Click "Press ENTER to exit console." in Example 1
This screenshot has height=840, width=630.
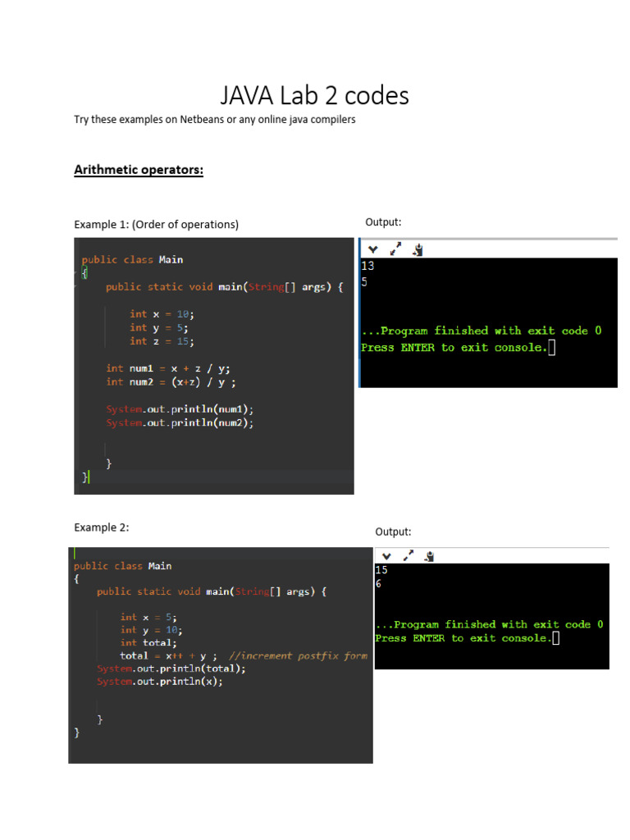click(454, 348)
